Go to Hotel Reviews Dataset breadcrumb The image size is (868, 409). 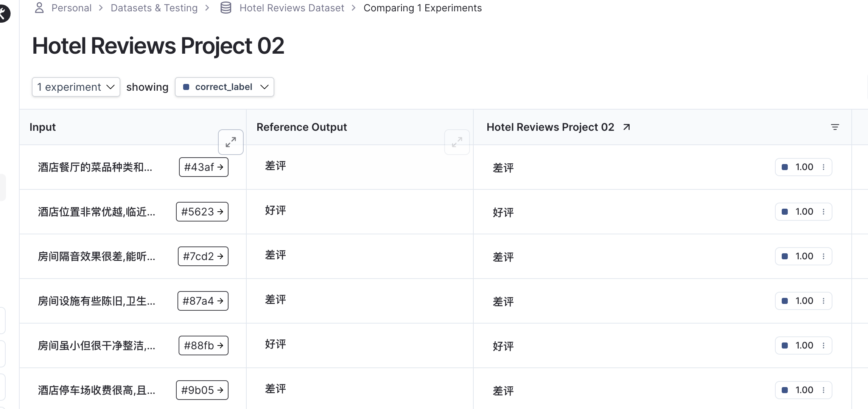click(x=292, y=8)
